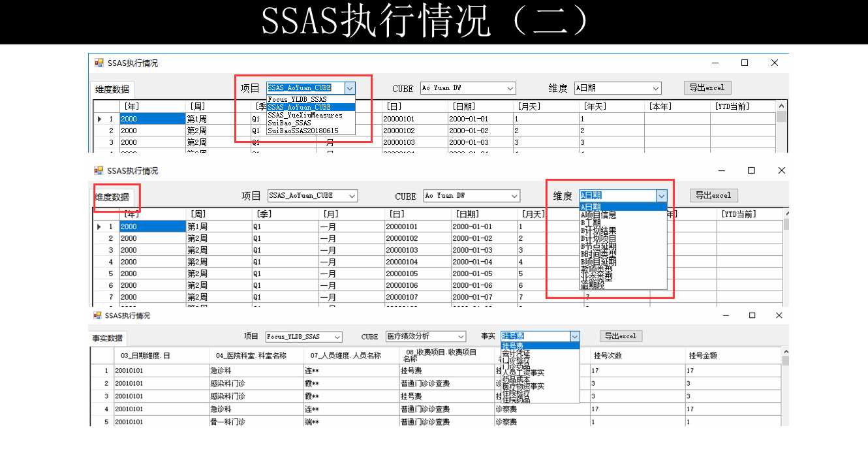The image size is (868, 470).
Task: Click 急诊科 cell in row 4
Action: 256,409
